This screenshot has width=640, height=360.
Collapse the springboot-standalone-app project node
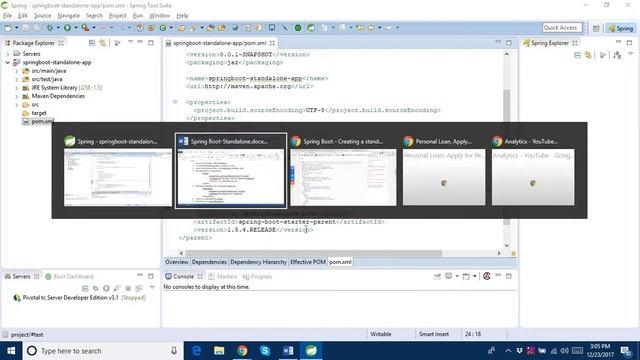(8, 62)
